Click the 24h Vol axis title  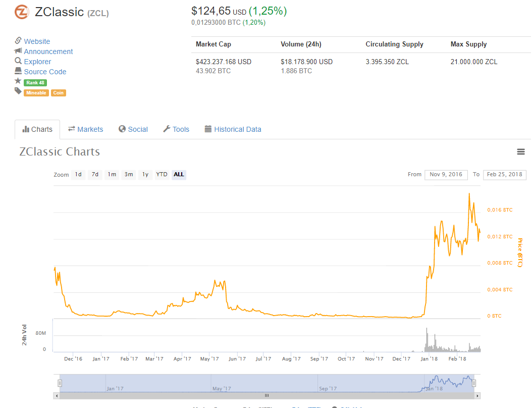pos(24,335)
